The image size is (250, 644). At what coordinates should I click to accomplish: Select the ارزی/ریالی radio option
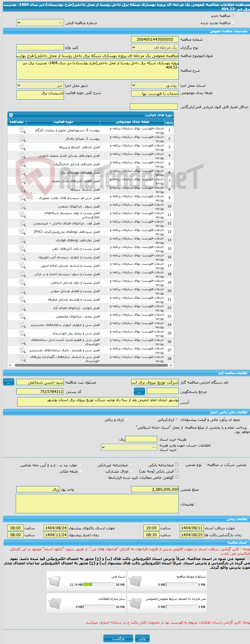pyautogui.click(x=177, y=419)
